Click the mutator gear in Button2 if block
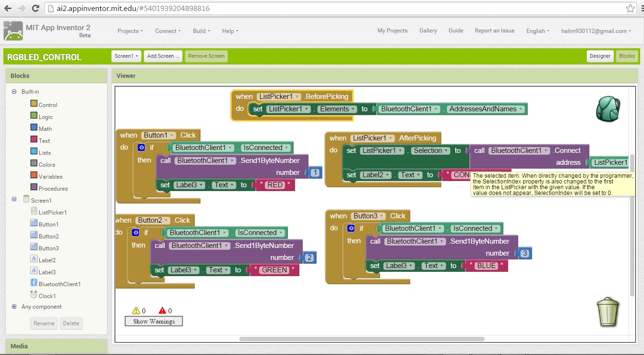The image size is (644, 355). click(135, 233)
